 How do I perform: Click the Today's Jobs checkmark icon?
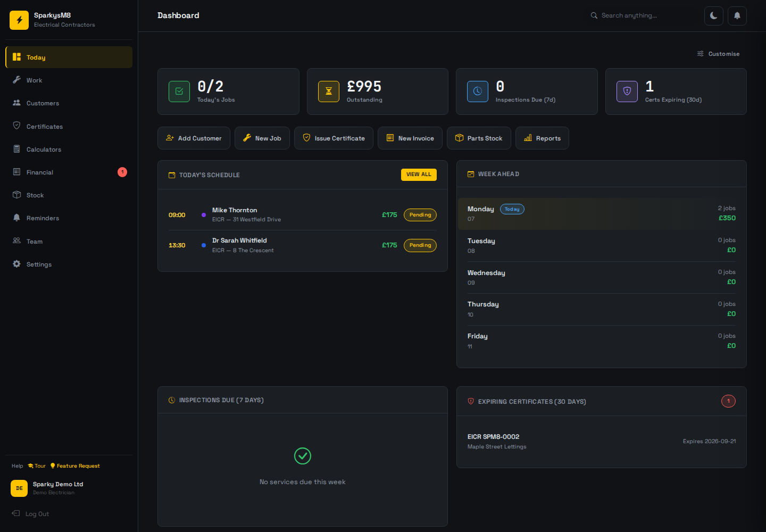[179, 92]
